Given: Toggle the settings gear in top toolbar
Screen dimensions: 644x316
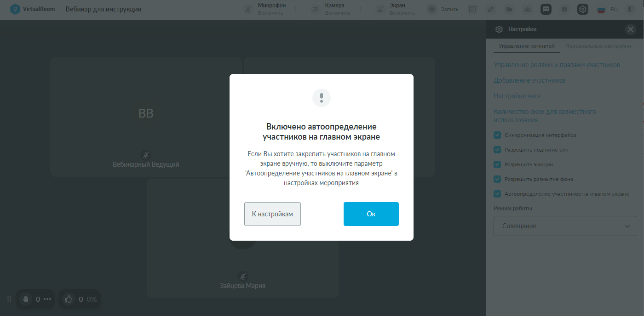Looking at the screenshot, I should (583, 9).
